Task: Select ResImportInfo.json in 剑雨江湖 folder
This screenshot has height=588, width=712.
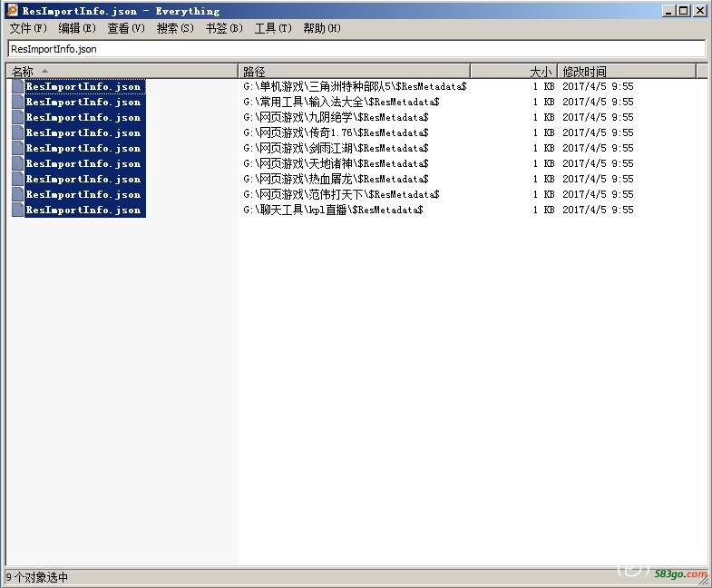Action: [85, 148]
